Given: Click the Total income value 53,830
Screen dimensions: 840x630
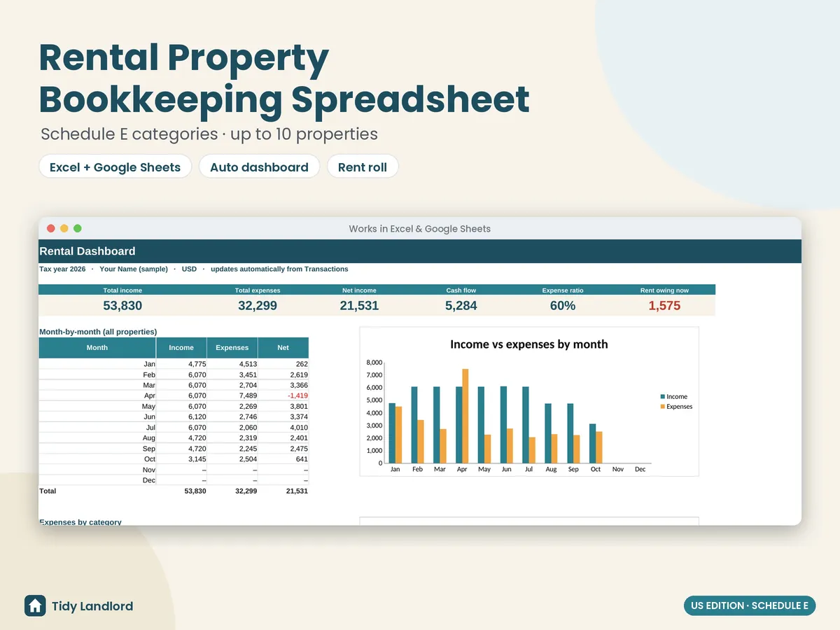Looking at the screenshot, I should [x=122, y=306].
